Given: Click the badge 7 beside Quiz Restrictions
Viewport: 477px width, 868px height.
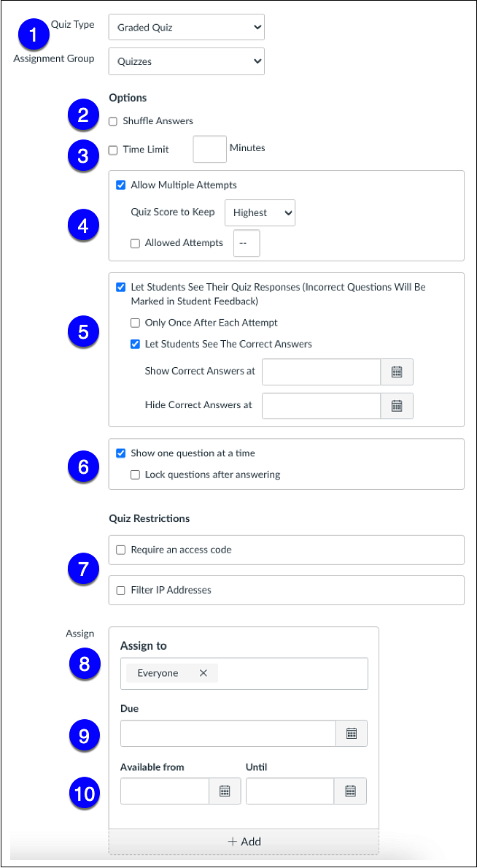Looking at the screenshot, I should click(x=83, y=568).
